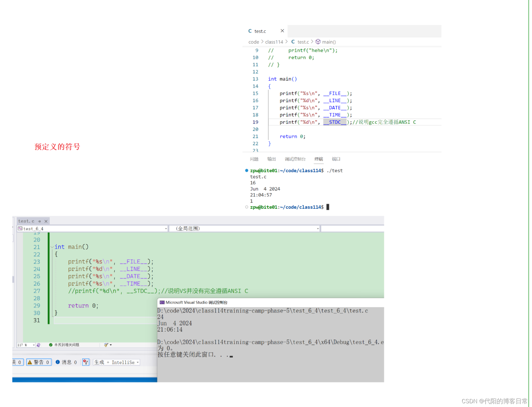The image size is (532, 407).
Task: Switch to the 调试控制台 (Debug Console) tab
Action: tap(295, 159)
